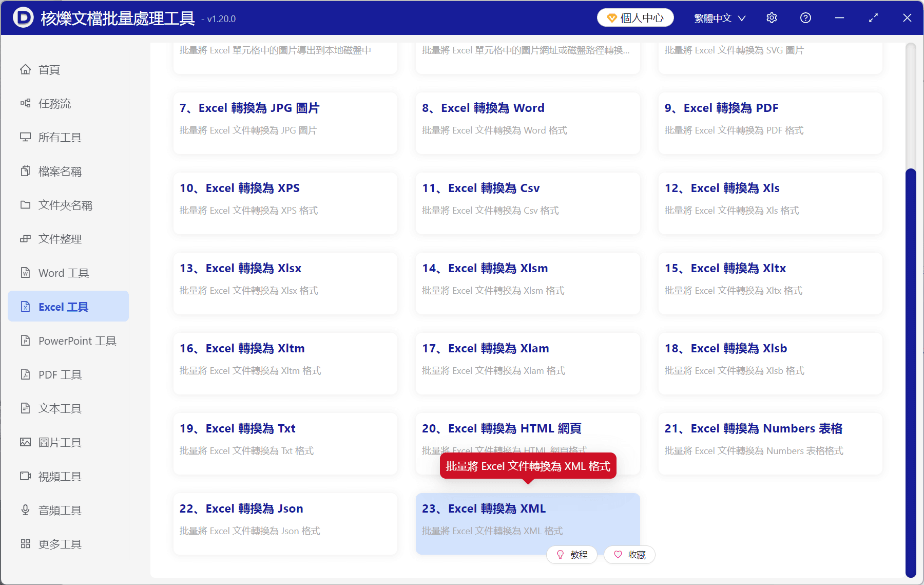Viewport: 924px width, 585px height.
Task: Open 音頻工具 in the sidebar
Action: click(60, 509)
